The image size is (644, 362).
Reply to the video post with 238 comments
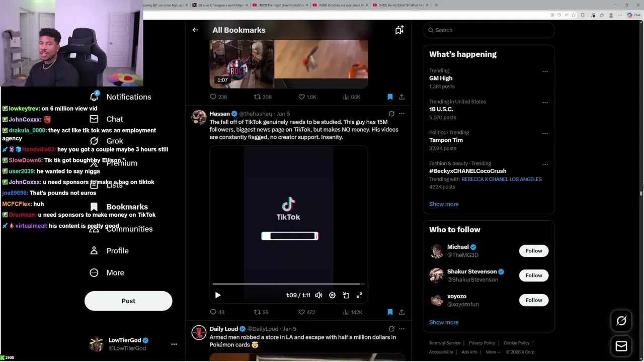tap(218, 97)
